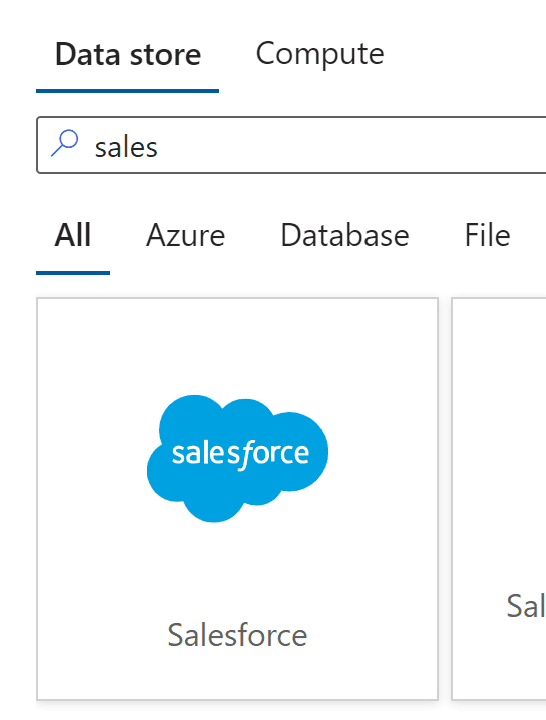This screenshot has width=546, height=720.
Task: Click the magnifier search icon
Action: (x=64, y=143)
